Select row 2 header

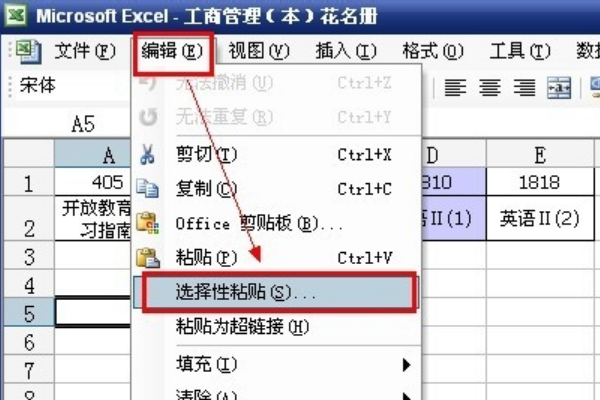point(29,219)
